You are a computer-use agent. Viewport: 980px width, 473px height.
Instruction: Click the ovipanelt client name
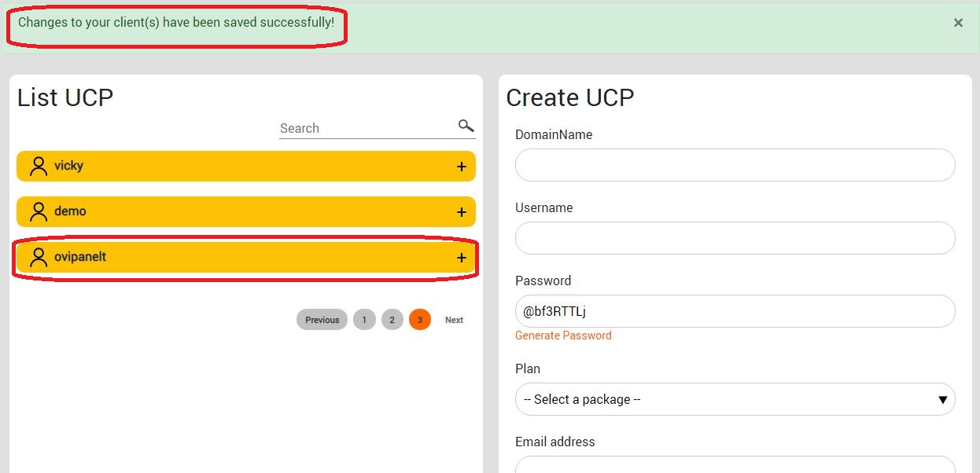80,257
